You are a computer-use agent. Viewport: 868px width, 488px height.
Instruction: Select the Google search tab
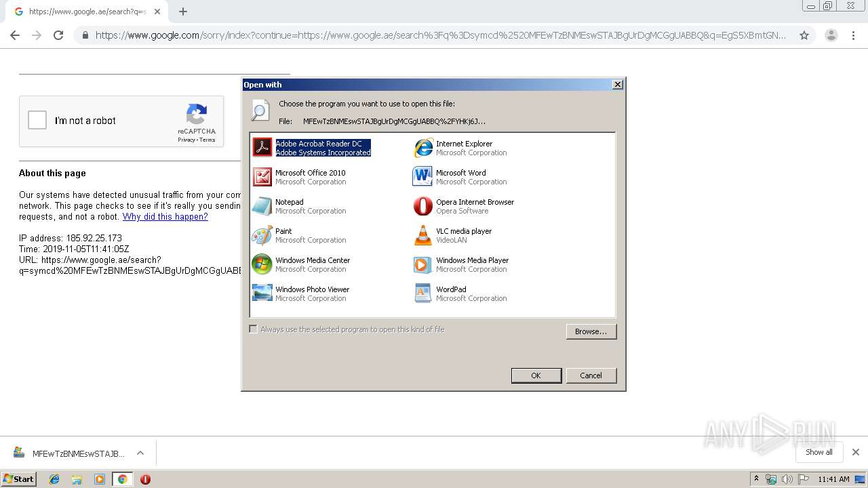[x=87, y=12]
